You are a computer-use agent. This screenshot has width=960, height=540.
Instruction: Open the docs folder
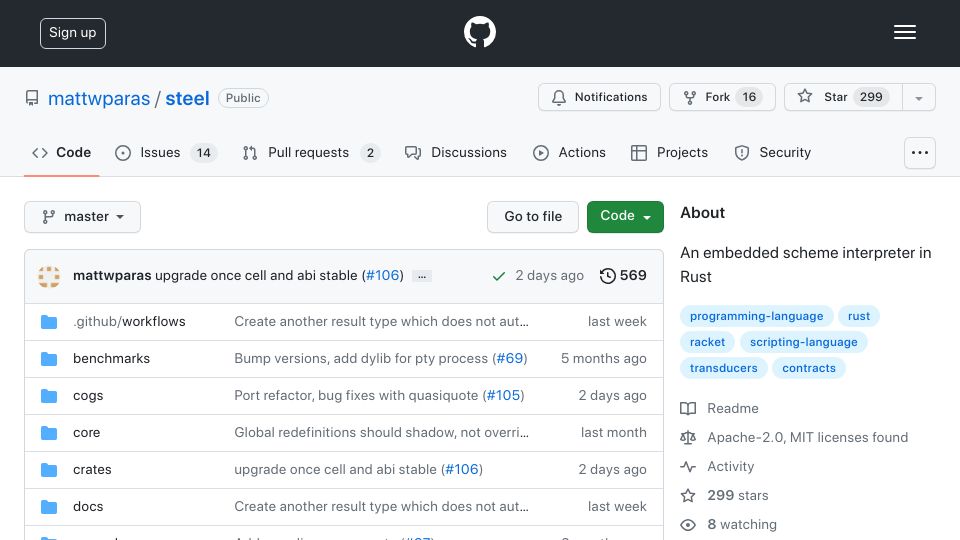pos(88,507)
